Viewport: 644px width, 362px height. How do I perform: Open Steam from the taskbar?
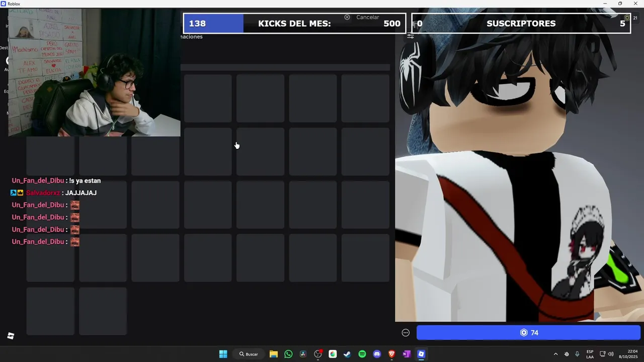coord(347,354)
